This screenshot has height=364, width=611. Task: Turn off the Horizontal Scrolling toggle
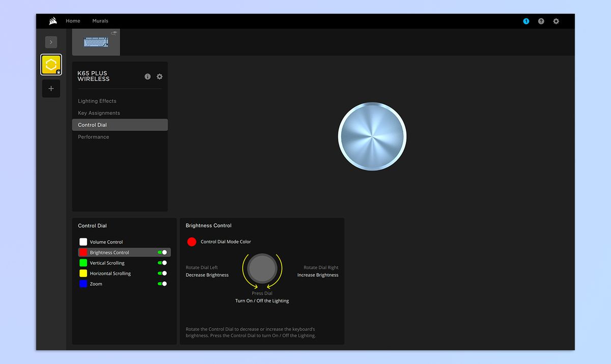pyautogui.click(x=162, y=273)
